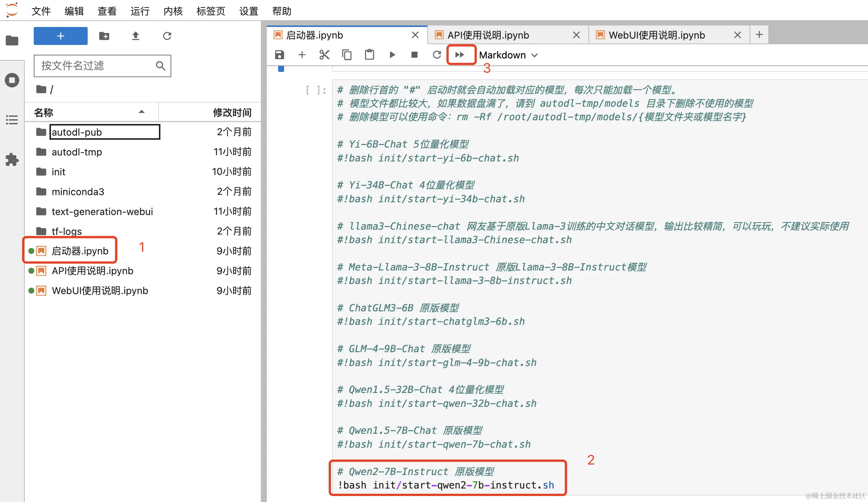This screenshot has height=502, width=868.
Task: Switch to the API使用说明.ipynb tab
Action: pyautogui.click(x=488, y=35)
